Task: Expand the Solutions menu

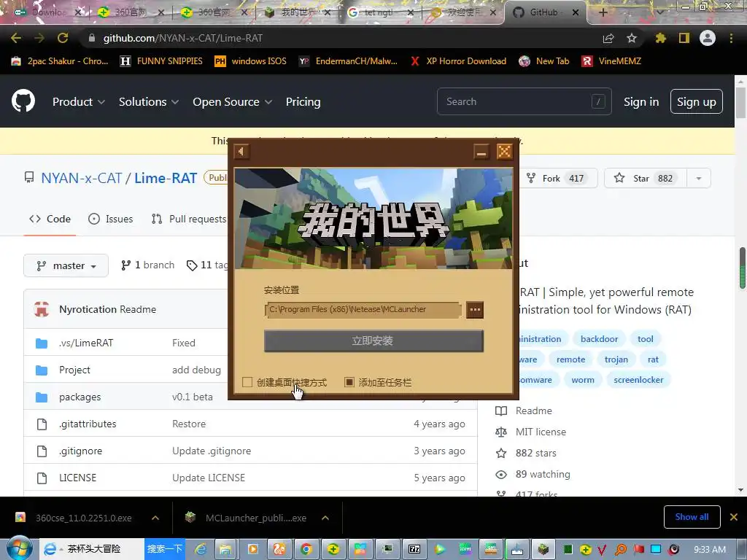Action: point(149,101)
